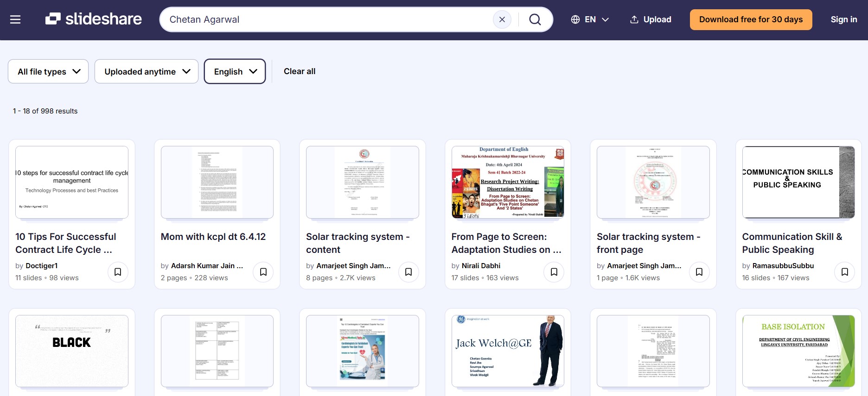The image size is (868, 396).
Task: Save 'Mom with kcpl dt 6.4.12' bookmark
Action: [263, 272]
